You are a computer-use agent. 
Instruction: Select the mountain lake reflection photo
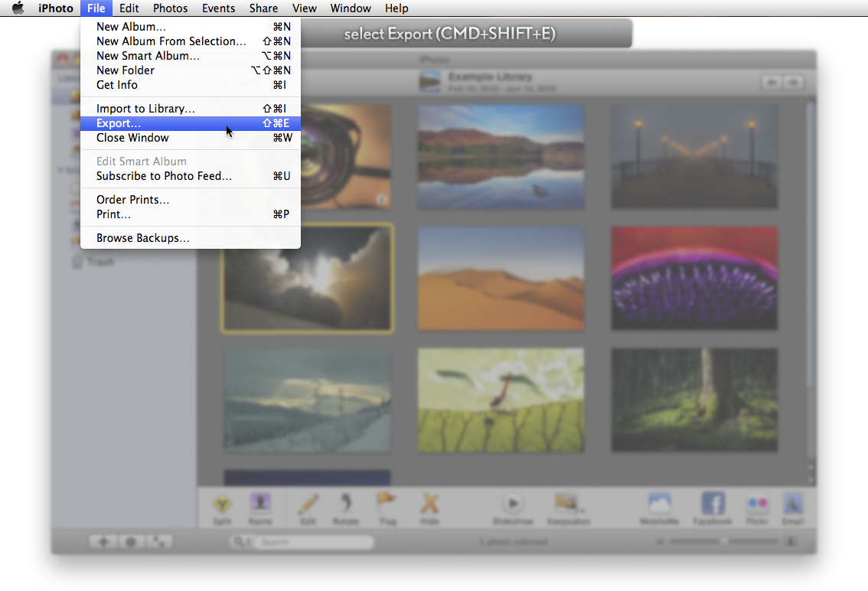[x=501, y=157]
